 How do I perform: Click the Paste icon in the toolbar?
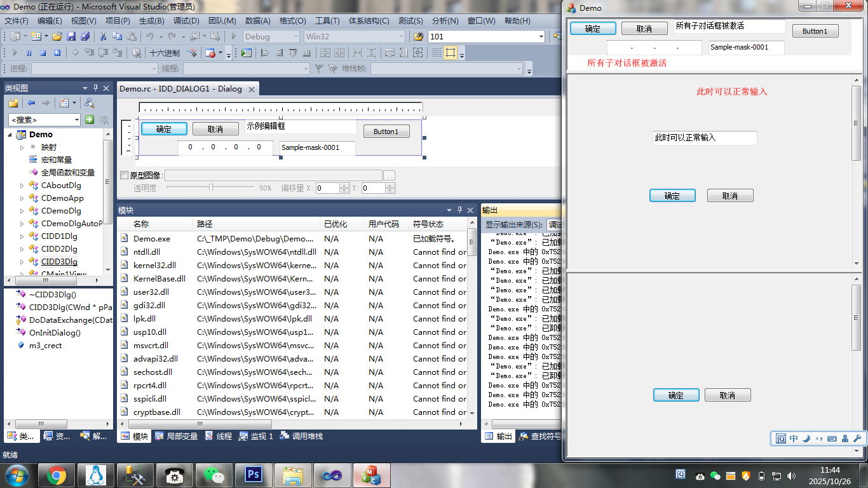pos(132,36)
